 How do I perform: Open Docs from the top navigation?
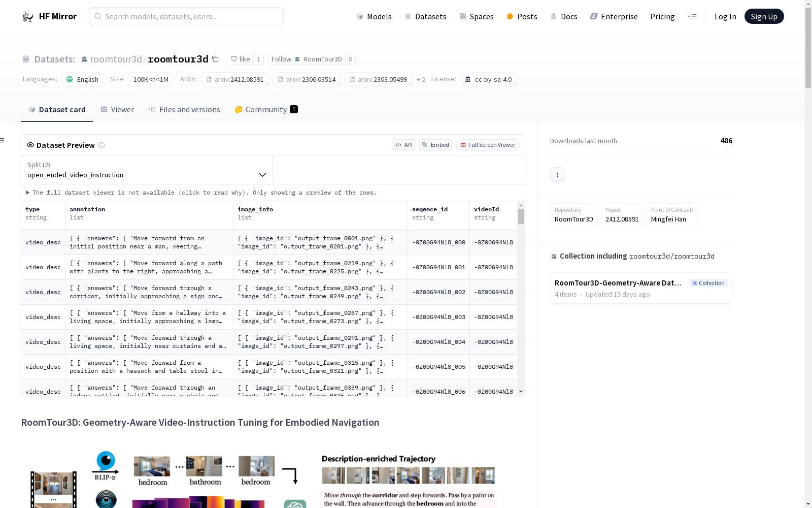564,17
